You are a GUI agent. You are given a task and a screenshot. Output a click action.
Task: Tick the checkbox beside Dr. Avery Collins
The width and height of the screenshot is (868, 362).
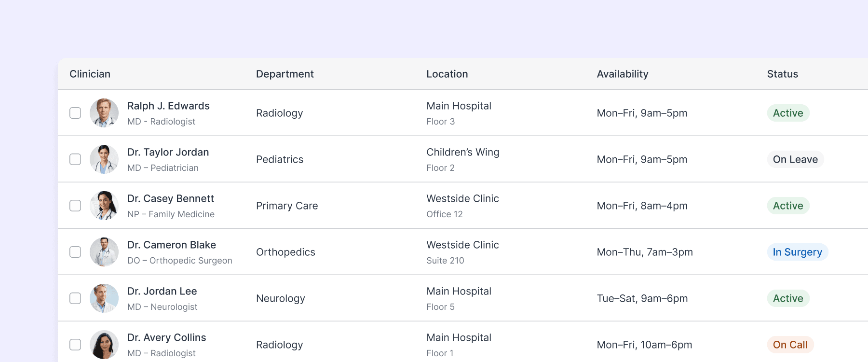(x=75, y=344)
